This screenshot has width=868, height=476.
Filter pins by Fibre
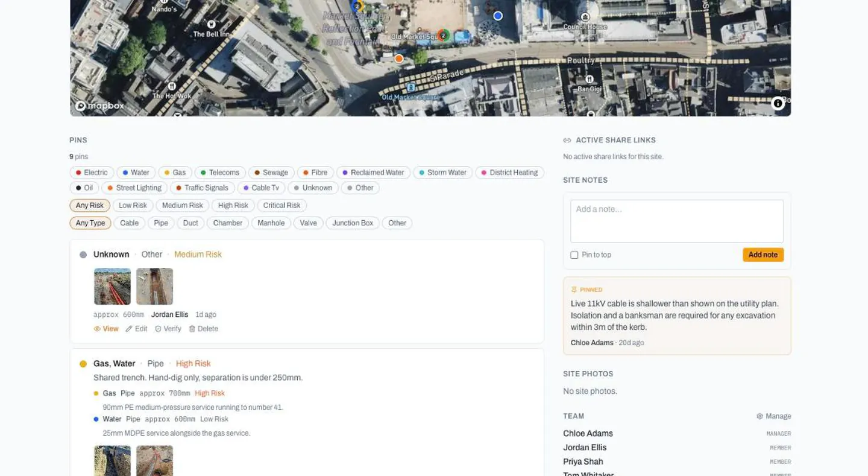coord(315,173)
